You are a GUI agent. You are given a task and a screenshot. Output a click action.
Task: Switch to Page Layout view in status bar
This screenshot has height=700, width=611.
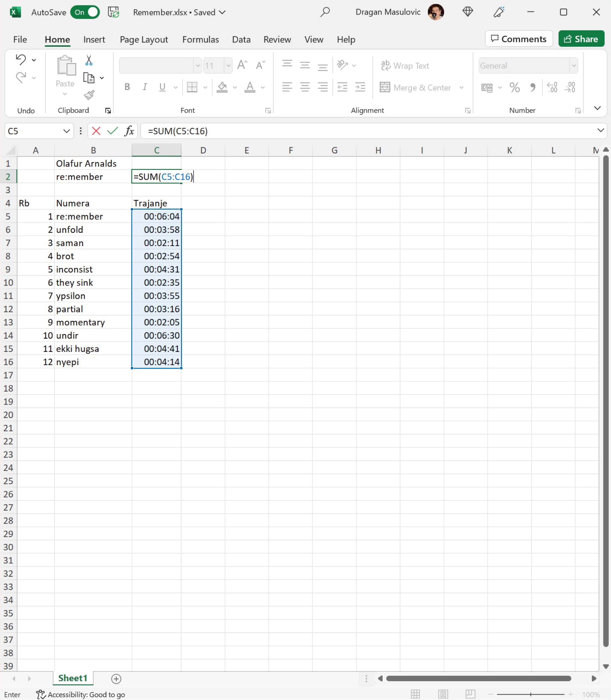443,694
